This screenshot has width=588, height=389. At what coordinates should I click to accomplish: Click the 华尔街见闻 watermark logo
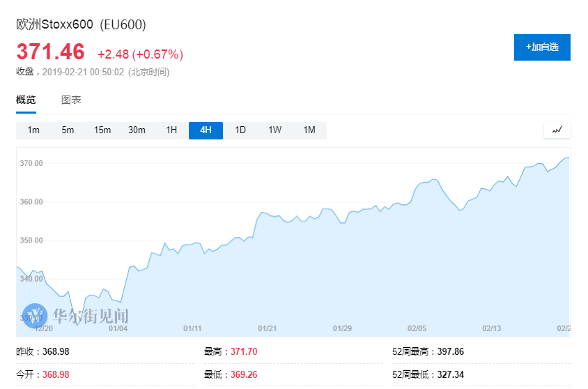click(x=75, y=314)
